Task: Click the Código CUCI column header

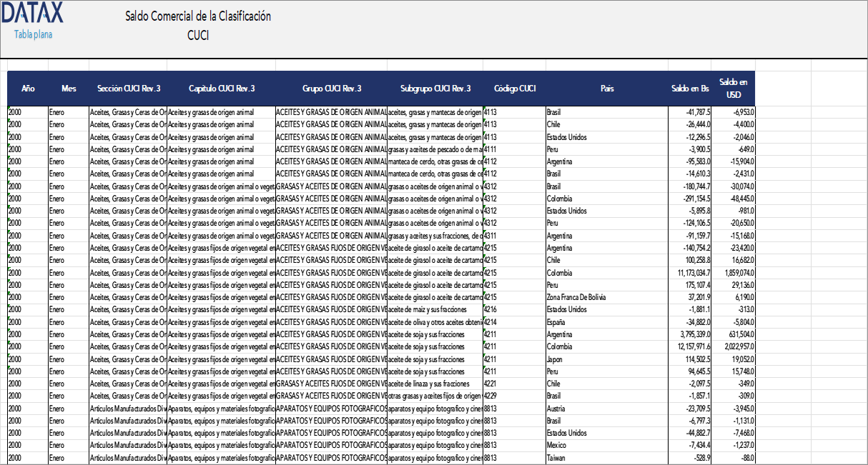Action: click(515, 89)
